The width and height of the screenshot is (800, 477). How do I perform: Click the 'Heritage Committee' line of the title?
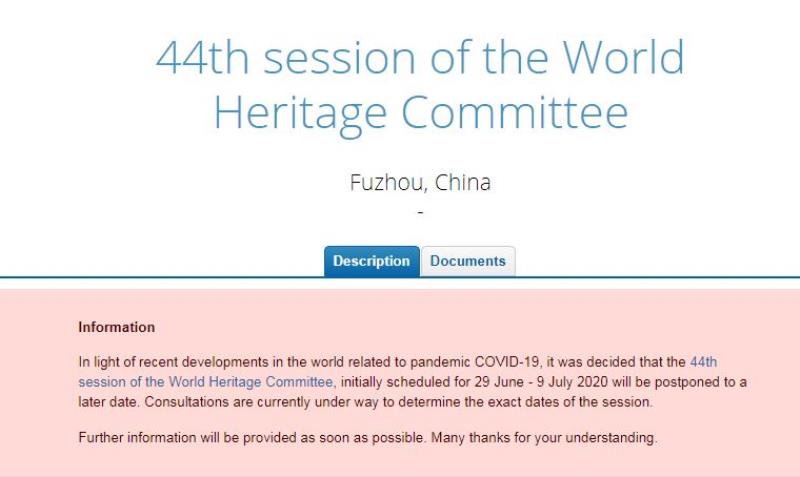pos(420,114)
